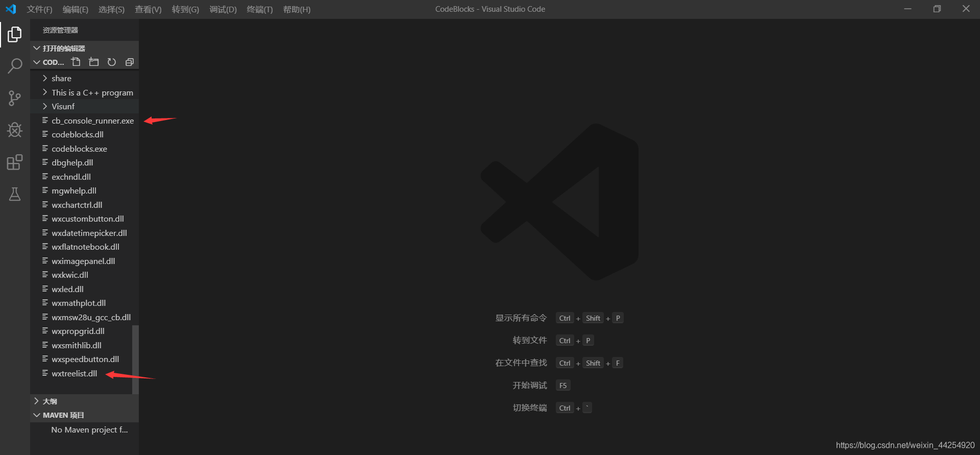Select exchndl.dll file
The image size is (980, 455).
point(84,177)
